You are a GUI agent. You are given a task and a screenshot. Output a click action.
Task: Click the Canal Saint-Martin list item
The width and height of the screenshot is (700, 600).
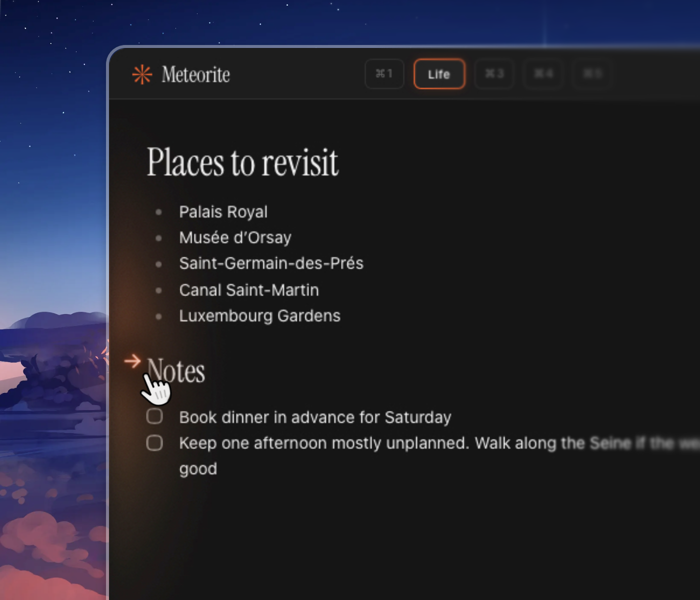249,290
